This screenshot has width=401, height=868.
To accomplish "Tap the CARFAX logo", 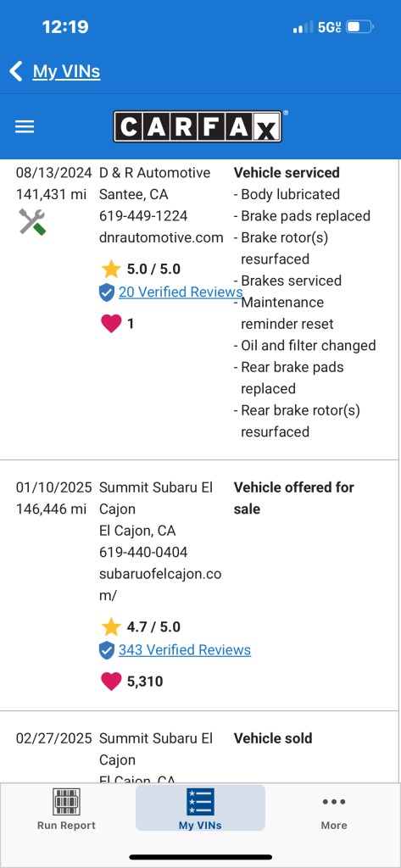I will [198, 127].
